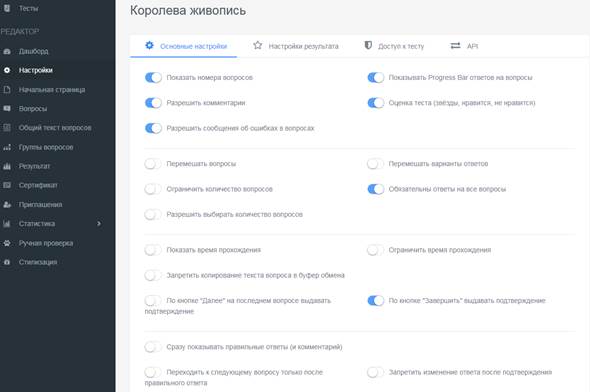The image size is (590, 392).
Task: Enable the Перемешать вопросы toggle
Action: pos(153,164)
